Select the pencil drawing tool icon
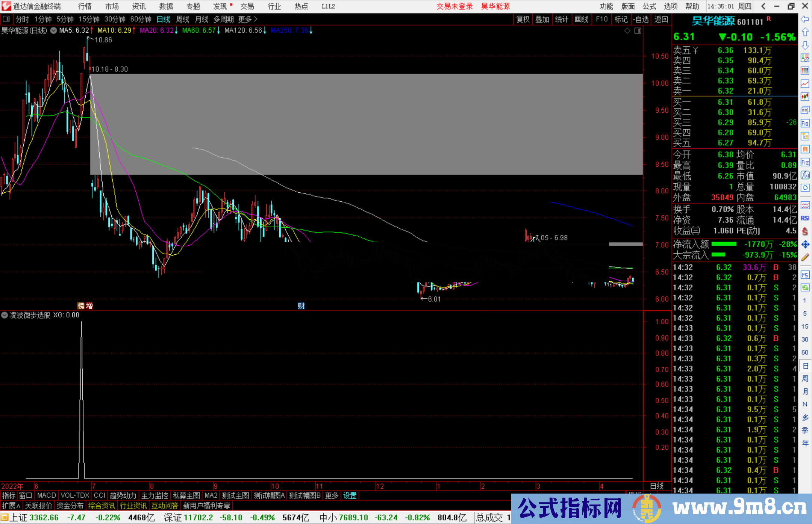The image size is (812, 524). click(805, 257)
